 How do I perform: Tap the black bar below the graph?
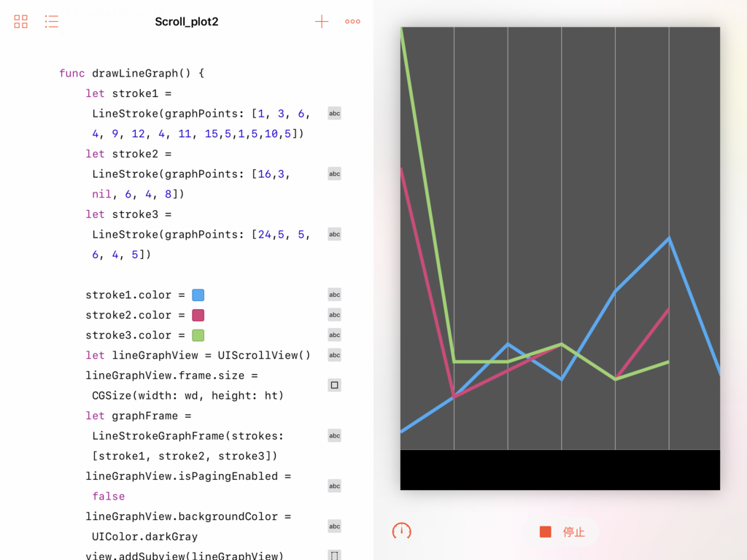click(560, 470)
